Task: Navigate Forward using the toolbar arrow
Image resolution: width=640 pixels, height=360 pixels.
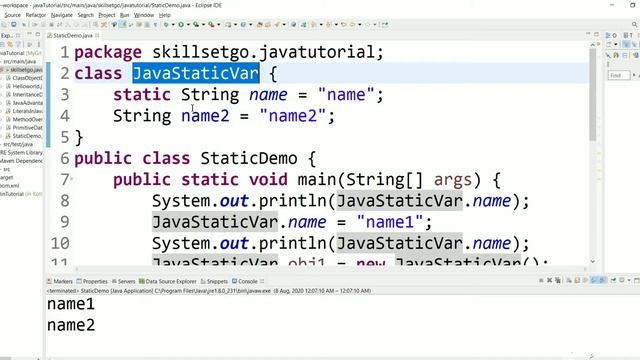Action: (x=367, y=24)
